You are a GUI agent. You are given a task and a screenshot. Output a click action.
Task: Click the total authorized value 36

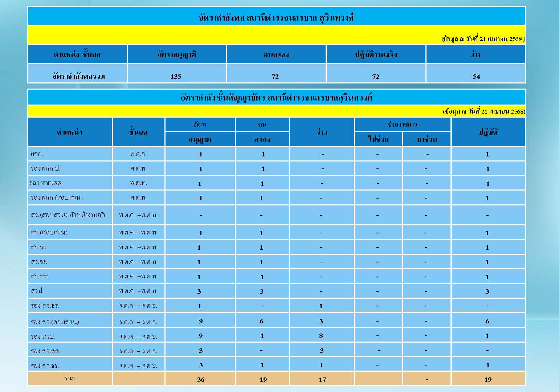pos(201,380)
